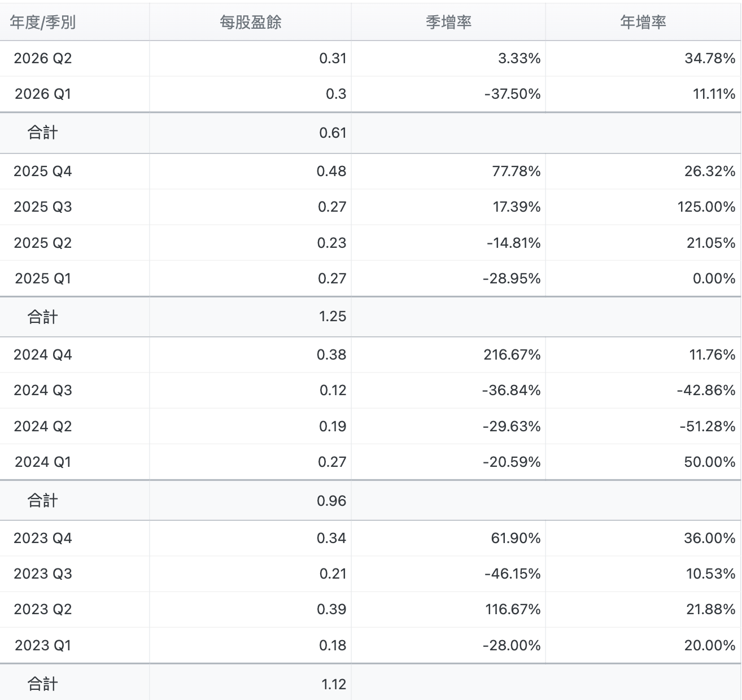
Task: Select the -46.15% quarterly growth value
Action: click(513, 574)
